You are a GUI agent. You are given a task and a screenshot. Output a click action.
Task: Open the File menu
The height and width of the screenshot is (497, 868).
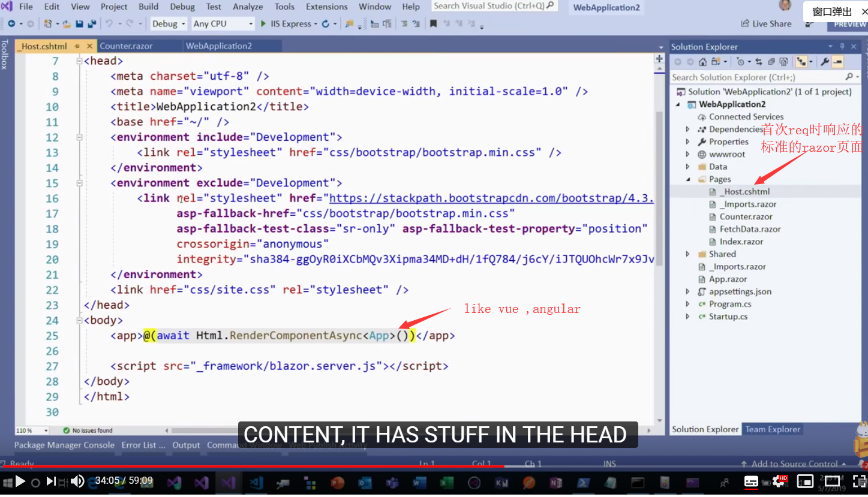coord(26,7)
